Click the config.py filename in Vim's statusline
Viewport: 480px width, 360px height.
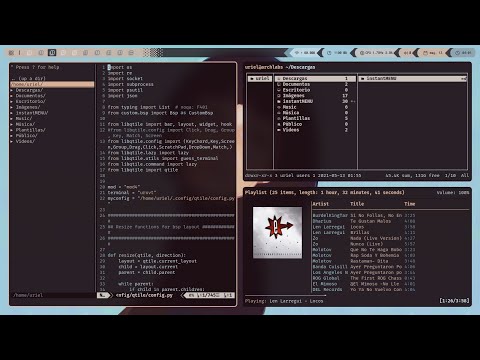(144, 295)
